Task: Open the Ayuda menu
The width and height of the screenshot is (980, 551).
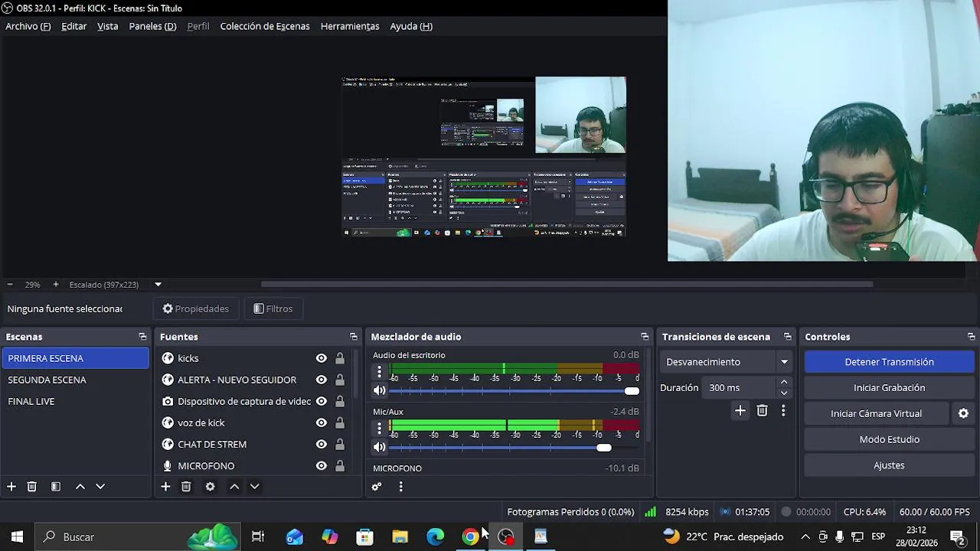Action: tap(411, 26)
